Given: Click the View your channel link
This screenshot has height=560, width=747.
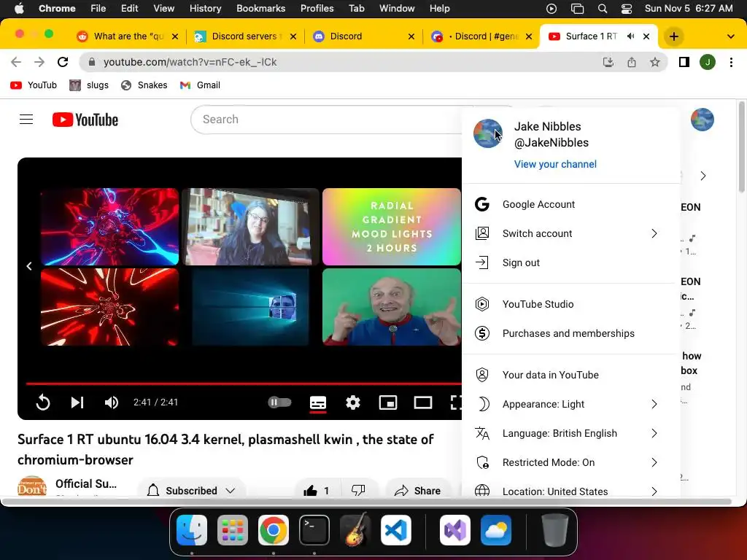Looking at the screenshot, I should click(x=555, y=164).
